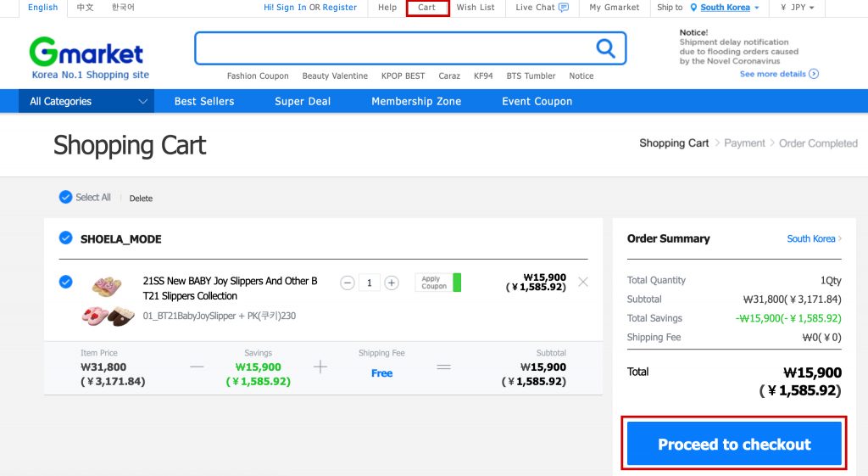The width and height of the screenshot is (868, 476).
Task: Switch language to English
Action: pyautogui.click(x=42, y=7)
